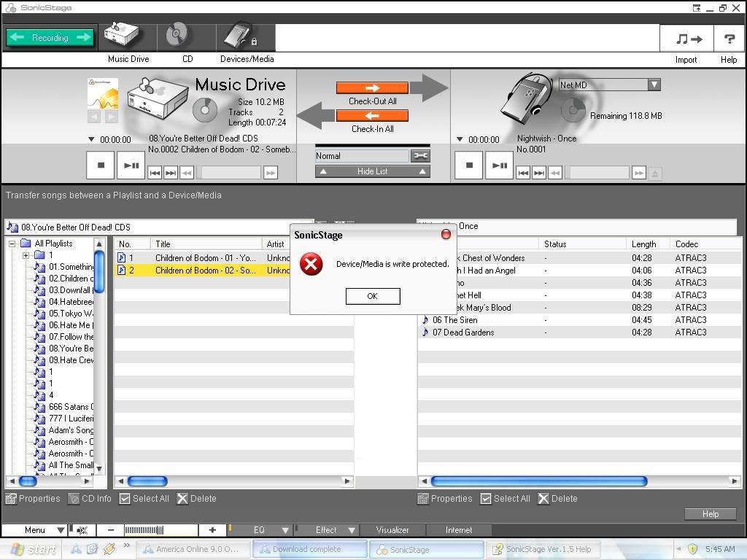
Task: Click the Check-Out All orange arrow
Action: [x=372, y=87]
